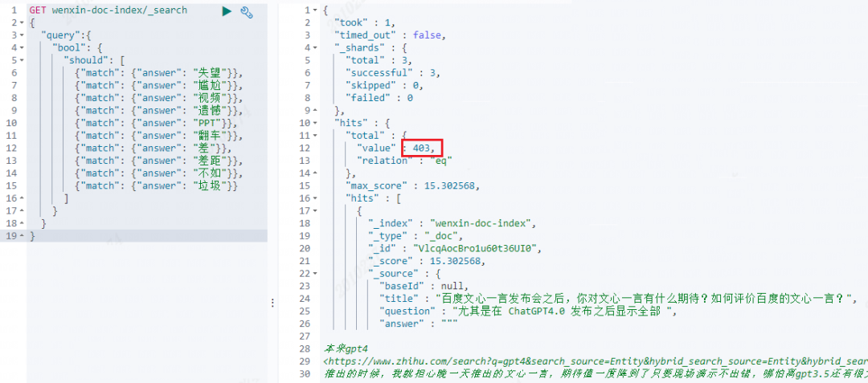
Task: Collapse the "_shards" block in the response
Action: pos(314,48)
